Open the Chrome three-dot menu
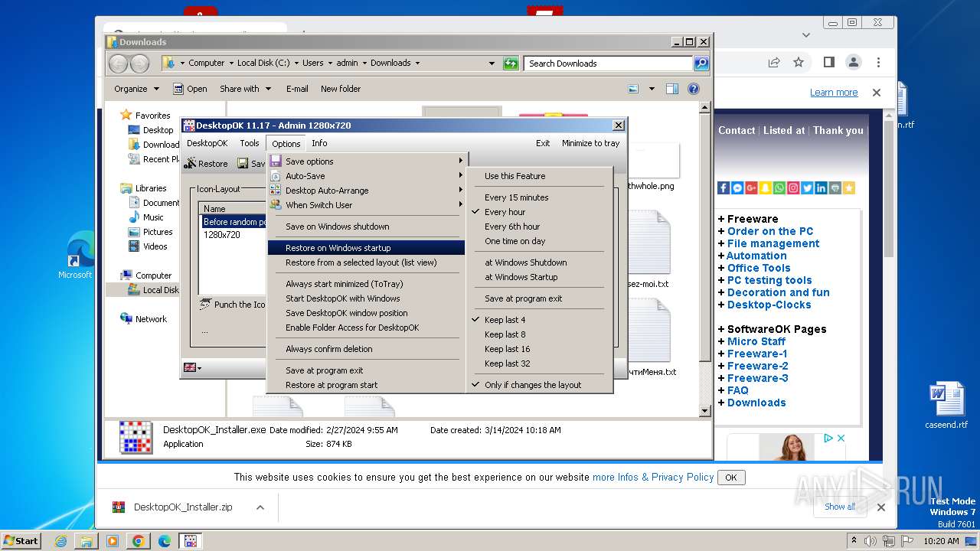The width and height of the screenshot is (980, 551). tap(878, 62)
